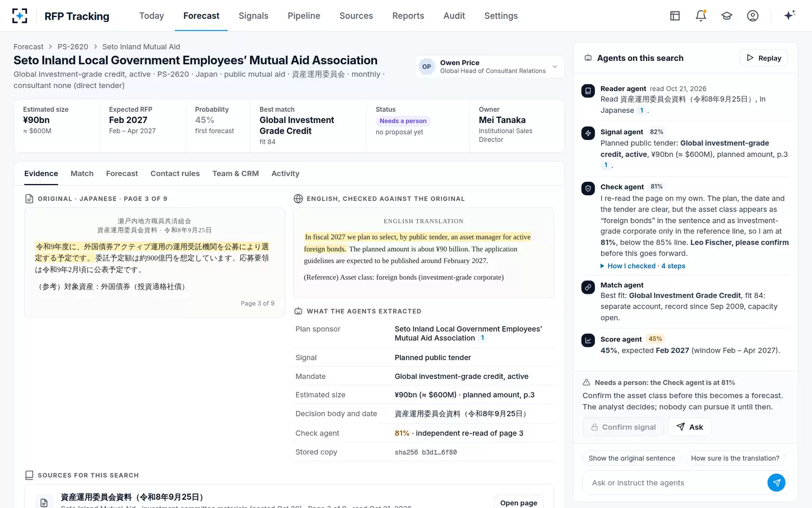Click the Signal agent lightning icon
This screenshot has height=508, width=812.
coord(588,133)
